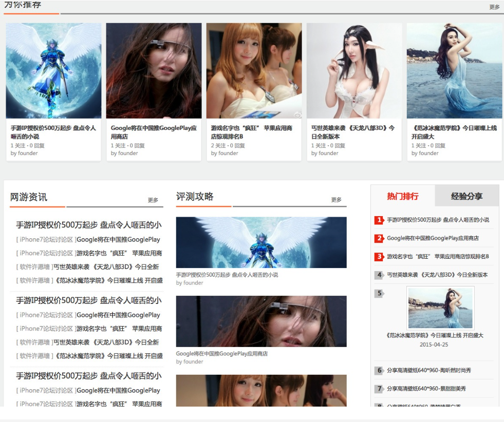Switch to the 热门排行 tab

[403, 196]
